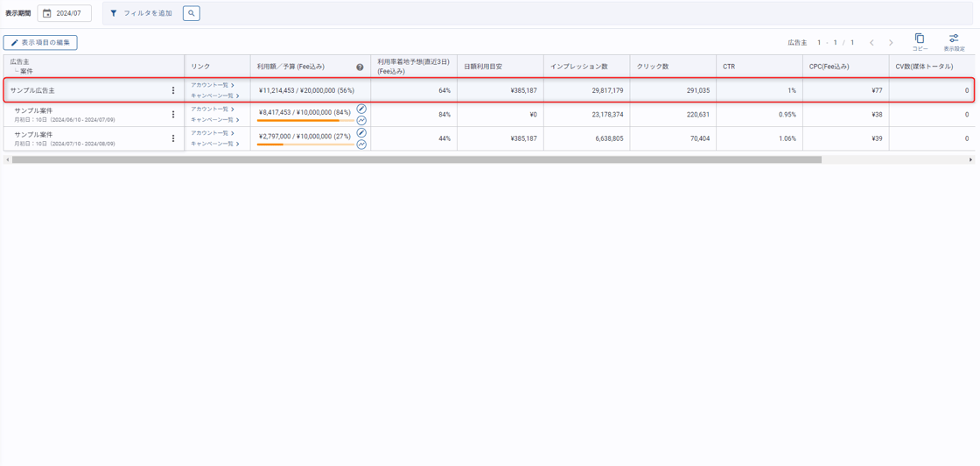This screenshot has height=466, width=980.
Task: Click the search magnifier icon in filter bar
Action: (x=192, y=13)
